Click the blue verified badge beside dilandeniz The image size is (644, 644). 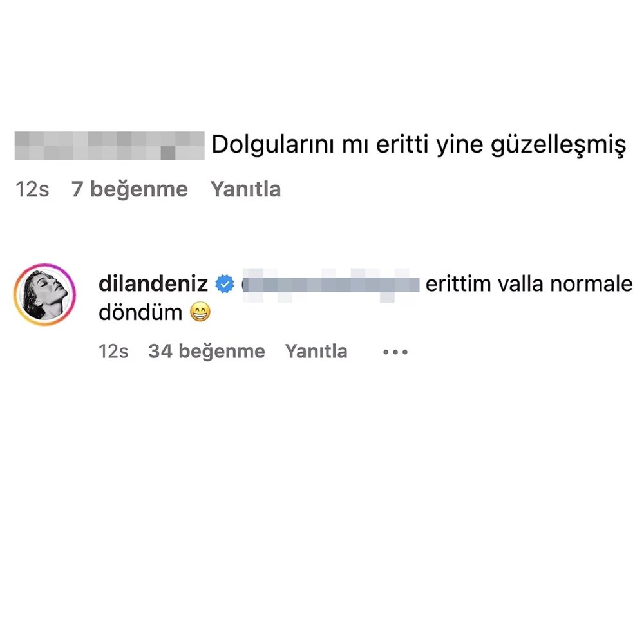[x=225, y=284]
